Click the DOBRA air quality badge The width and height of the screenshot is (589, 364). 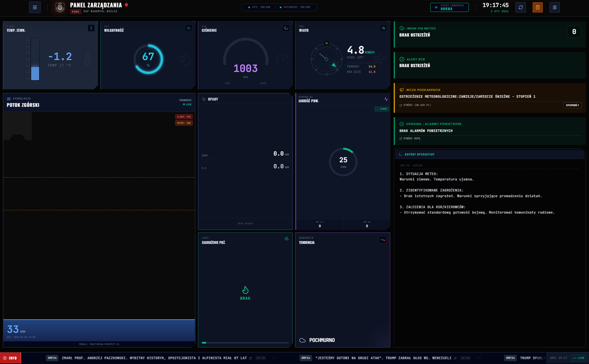tap(382, 109)
